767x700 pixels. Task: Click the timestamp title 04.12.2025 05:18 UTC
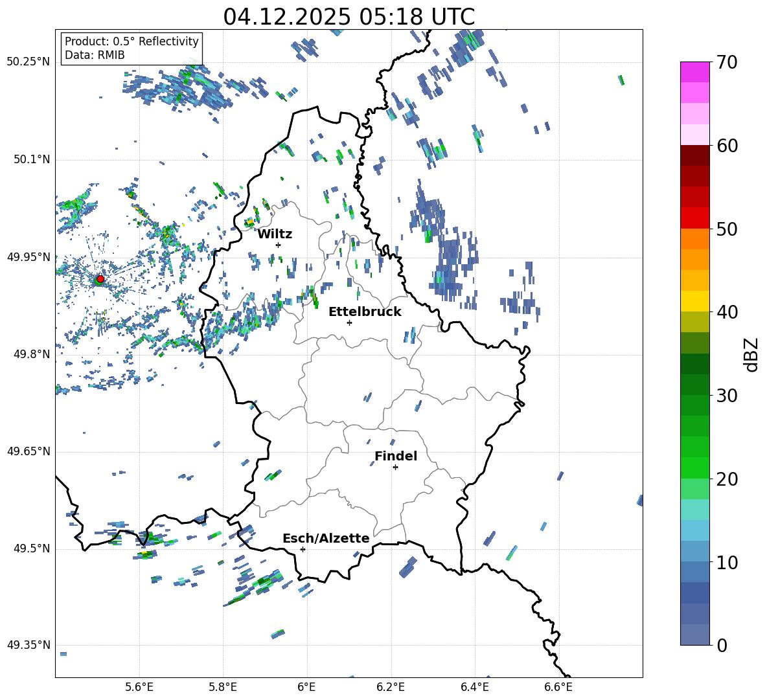click(x=349, y=17)
